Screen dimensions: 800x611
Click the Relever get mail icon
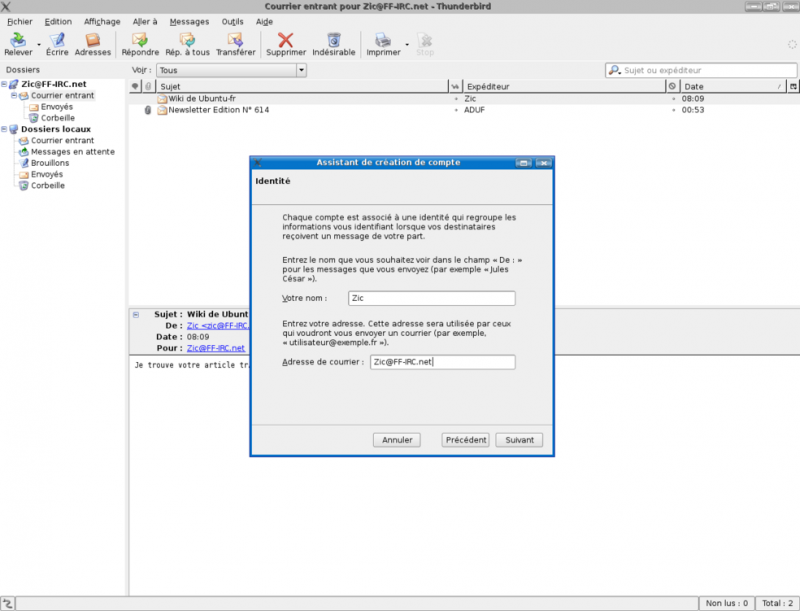(18, 41)
